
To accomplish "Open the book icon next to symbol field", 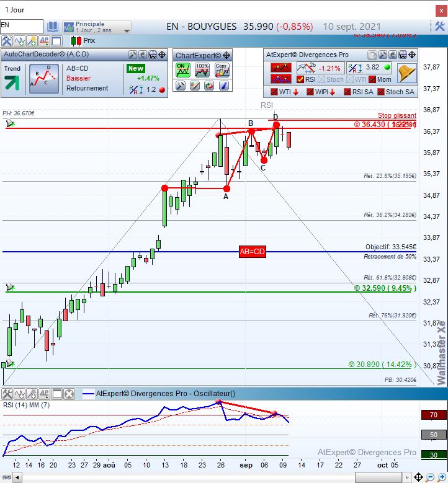I will 53,27.
